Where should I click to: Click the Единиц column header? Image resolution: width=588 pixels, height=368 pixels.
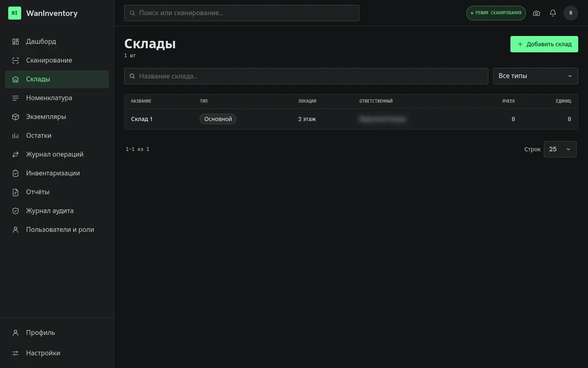pyautogui.click(x=564, y=101)
